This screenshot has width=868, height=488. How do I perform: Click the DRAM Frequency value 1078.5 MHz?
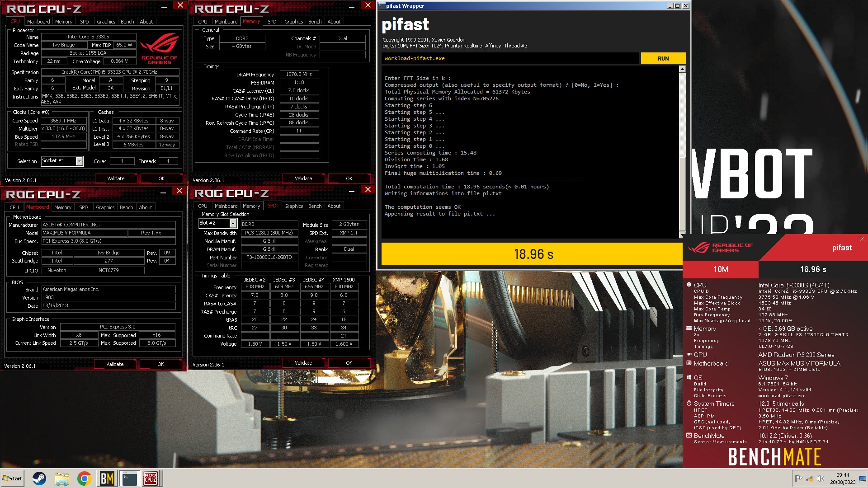click(299, 74)
